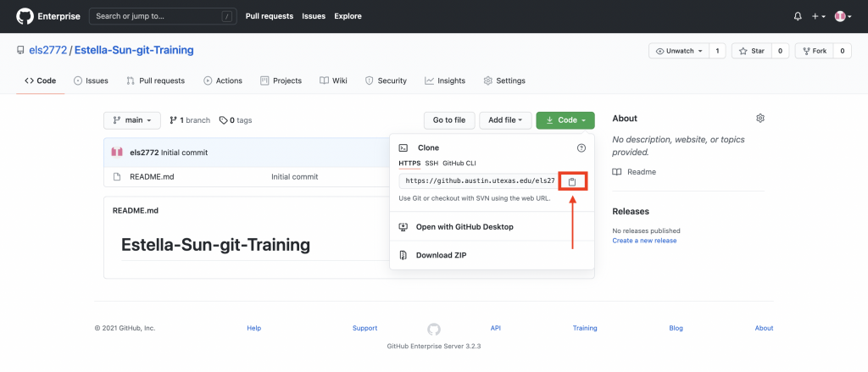The image size is (868, 372).
Task: Open the plus create-new menu
Action: click(x=819, y=17)
